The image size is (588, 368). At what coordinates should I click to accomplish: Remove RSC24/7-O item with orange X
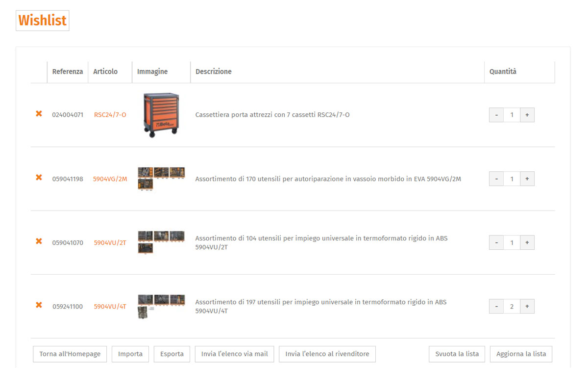(x=39, y=114)
